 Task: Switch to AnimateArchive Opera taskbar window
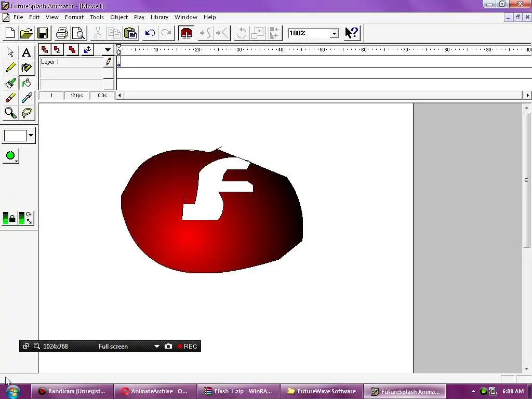[155, 392]
